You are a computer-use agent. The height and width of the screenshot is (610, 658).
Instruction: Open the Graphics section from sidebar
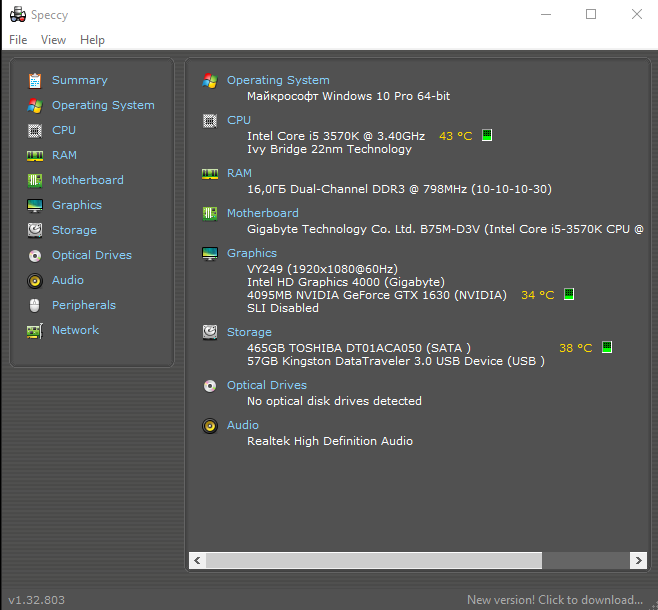[x=77, y=205]
